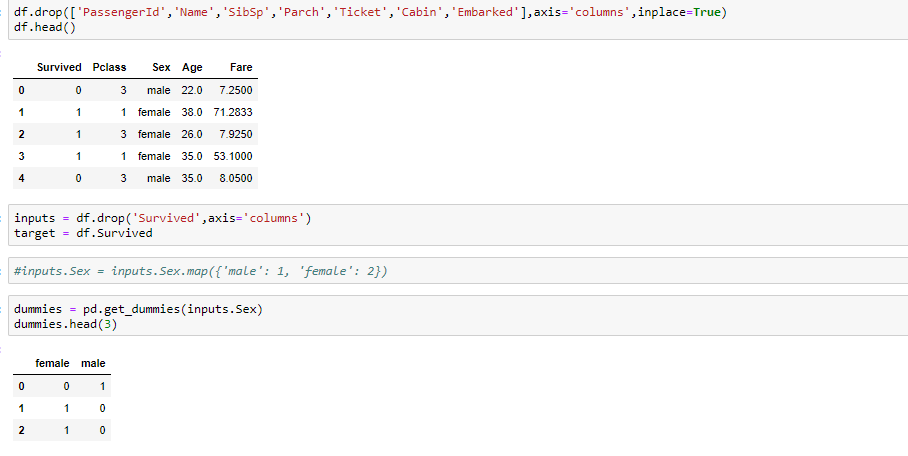Click the inplace=True argument

(x=679, y=12)
